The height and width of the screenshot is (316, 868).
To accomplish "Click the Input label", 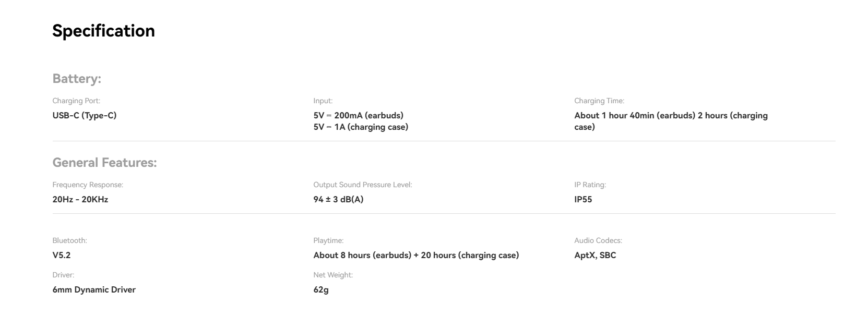I will point(323,101).
